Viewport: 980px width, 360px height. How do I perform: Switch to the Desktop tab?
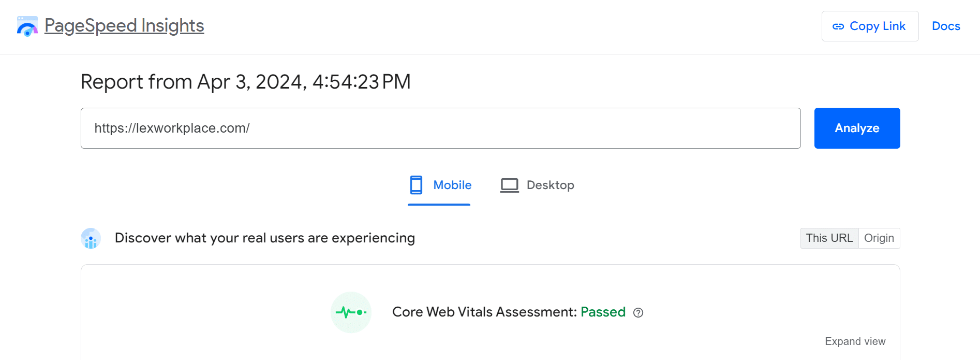(x=550, y=185)
